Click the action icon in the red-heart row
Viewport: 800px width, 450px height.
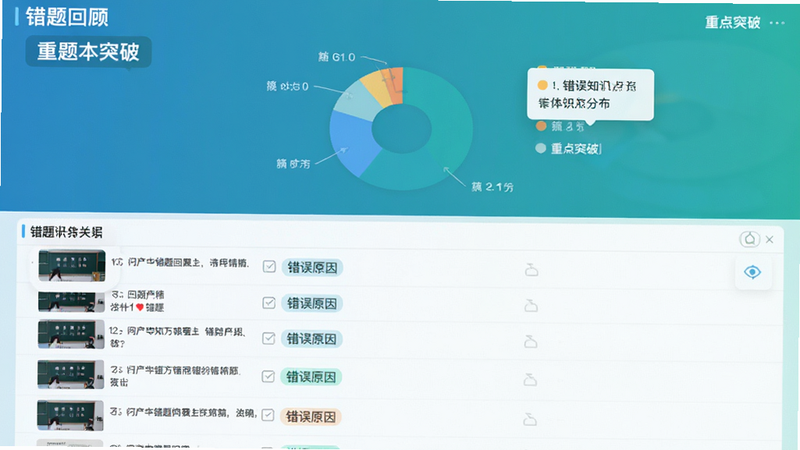[x=531, y=305]
